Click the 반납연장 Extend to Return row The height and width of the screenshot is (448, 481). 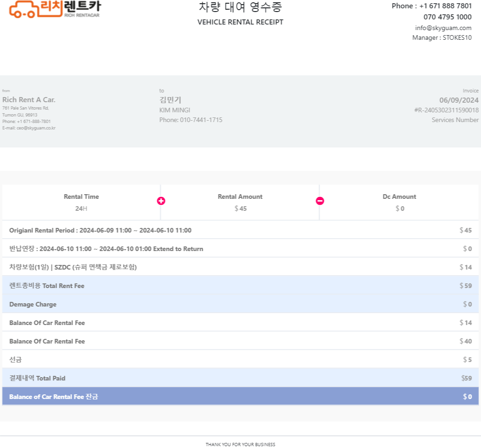tap(240, 248)
